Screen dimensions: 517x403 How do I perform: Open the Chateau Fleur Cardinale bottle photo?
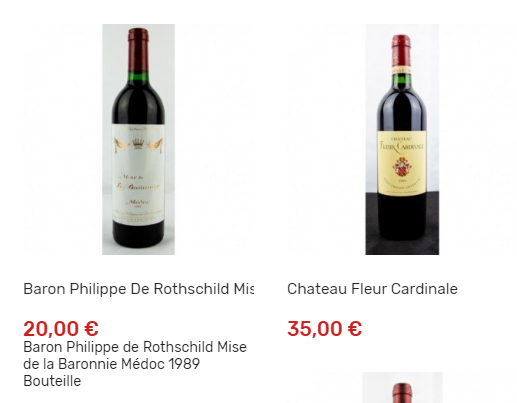tap(402, 139)
